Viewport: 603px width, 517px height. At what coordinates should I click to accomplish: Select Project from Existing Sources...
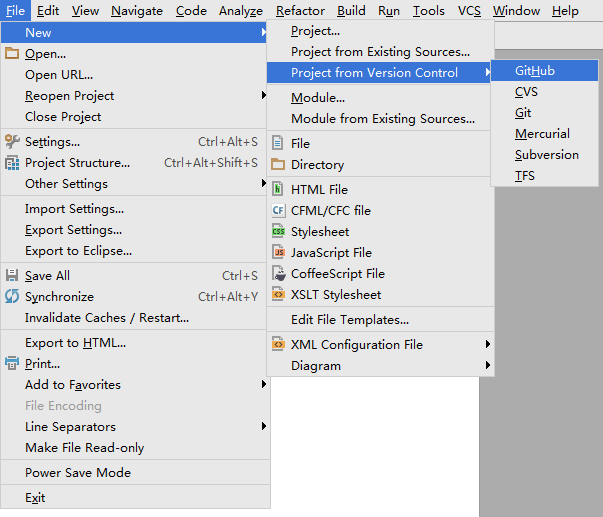pos(380,52)
